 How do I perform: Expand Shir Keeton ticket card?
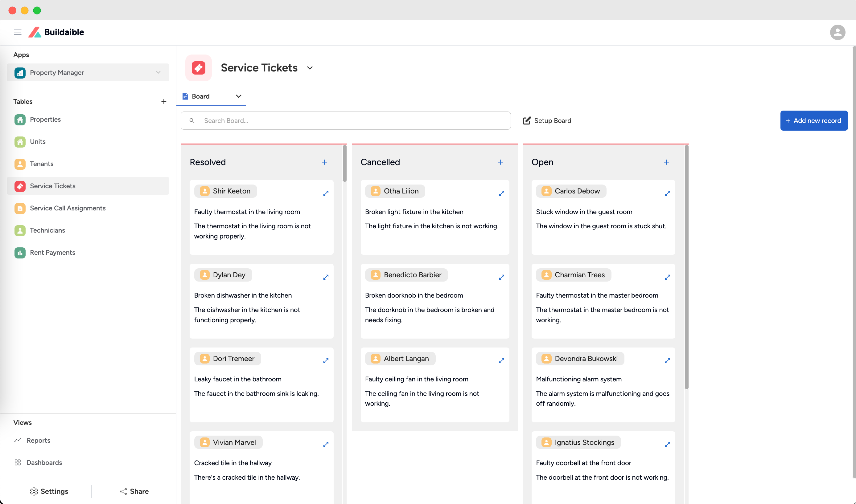pos(326,193)
